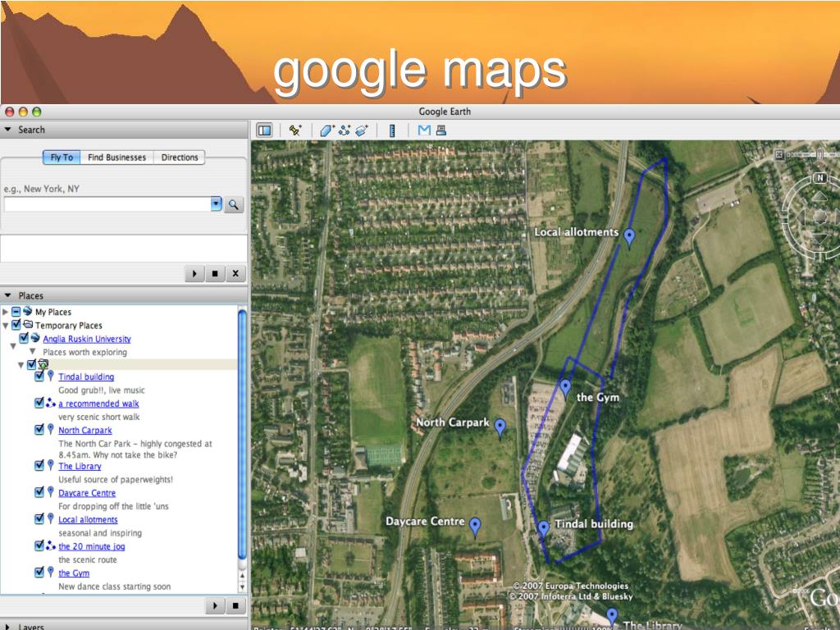Open the the Gym link
The width and height of the screenshot is (840, 630).
point(74,573)
